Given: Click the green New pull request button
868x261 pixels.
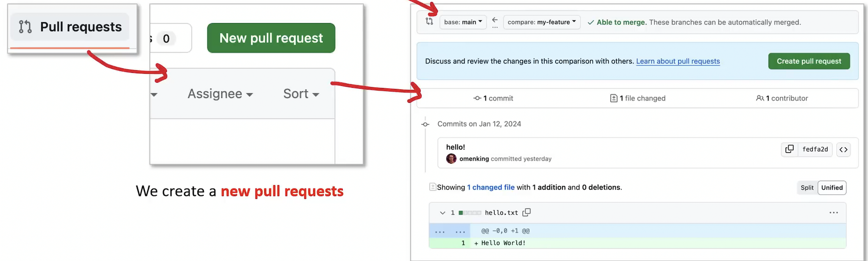Looking at the screenshot, I should (271, 38).
